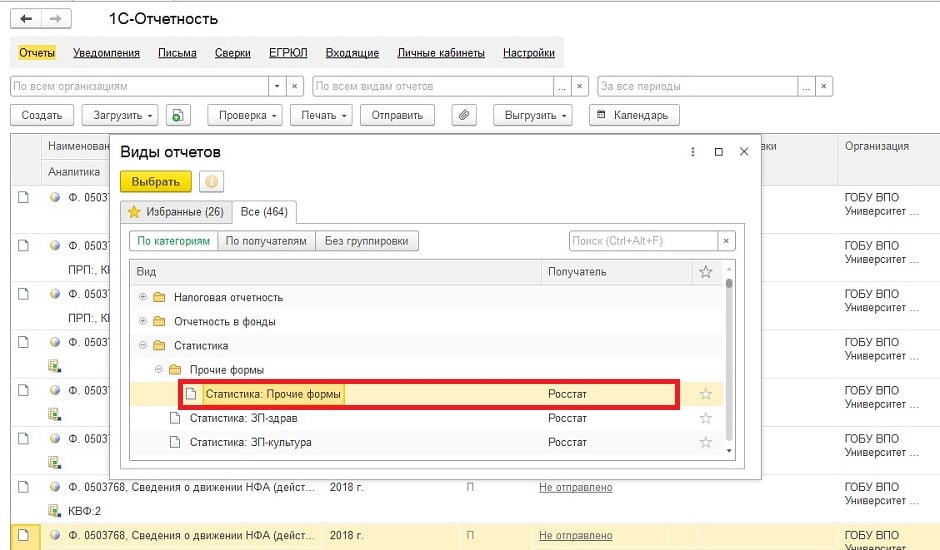Click the yellow info icon next to Выбрать
Screen dimensions: 940x550
[211, 181]
